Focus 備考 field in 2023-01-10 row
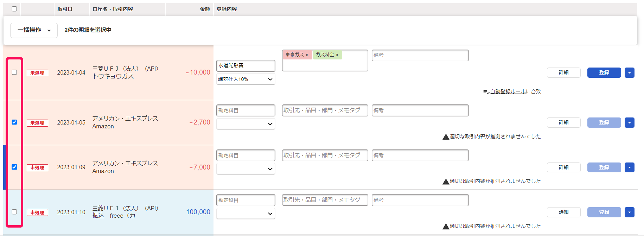 [420, 200]
